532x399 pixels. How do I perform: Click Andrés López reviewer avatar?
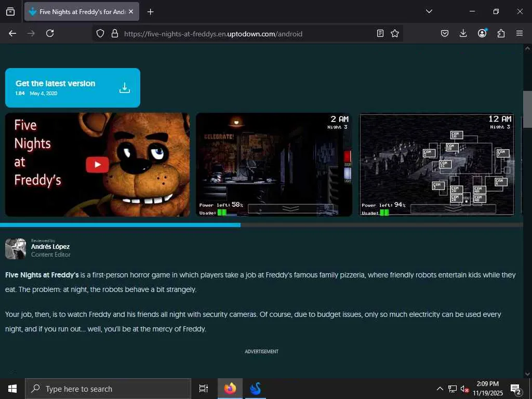tap(16, 249)
